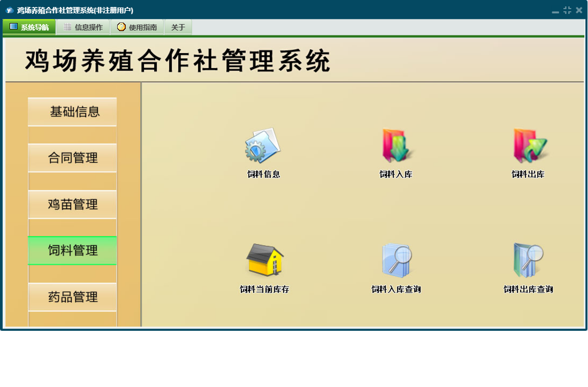The image size is (588, 387).
Task: Select the 鸡苗管理 sidebar button
Action: pos(72,204)
